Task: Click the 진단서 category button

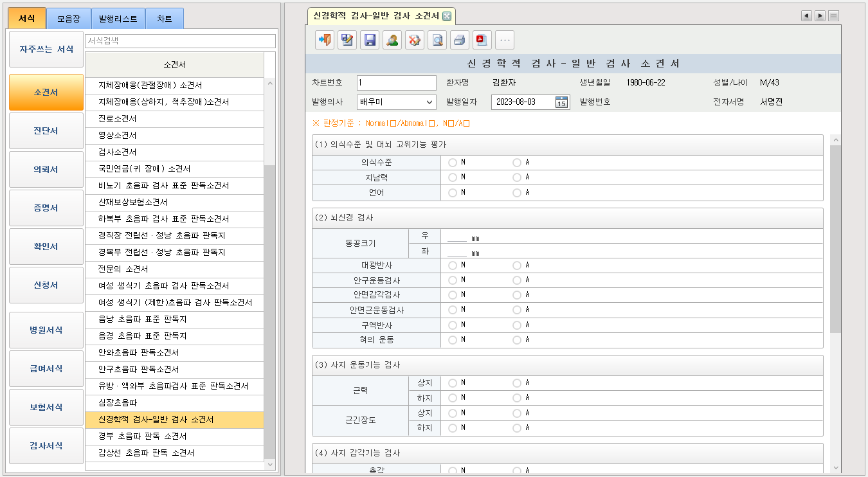Action: click(x=46, y=131)
